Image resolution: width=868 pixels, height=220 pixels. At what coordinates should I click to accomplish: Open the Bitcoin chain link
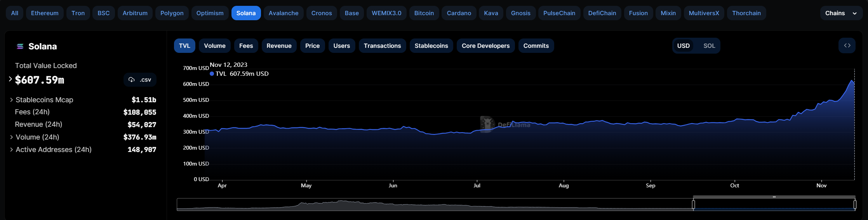pyautogui.click(x=424, y=13)
